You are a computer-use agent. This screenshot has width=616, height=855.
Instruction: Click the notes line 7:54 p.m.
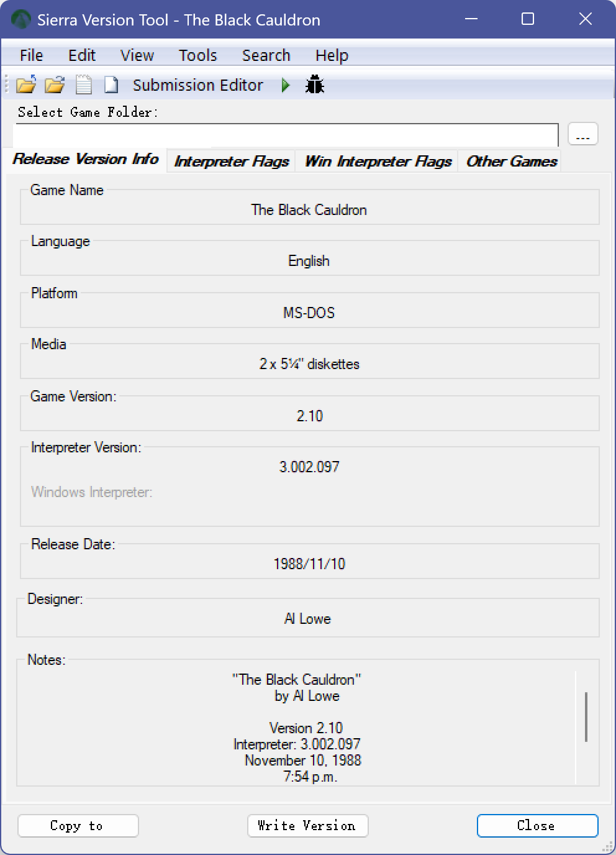pos(310,777)
